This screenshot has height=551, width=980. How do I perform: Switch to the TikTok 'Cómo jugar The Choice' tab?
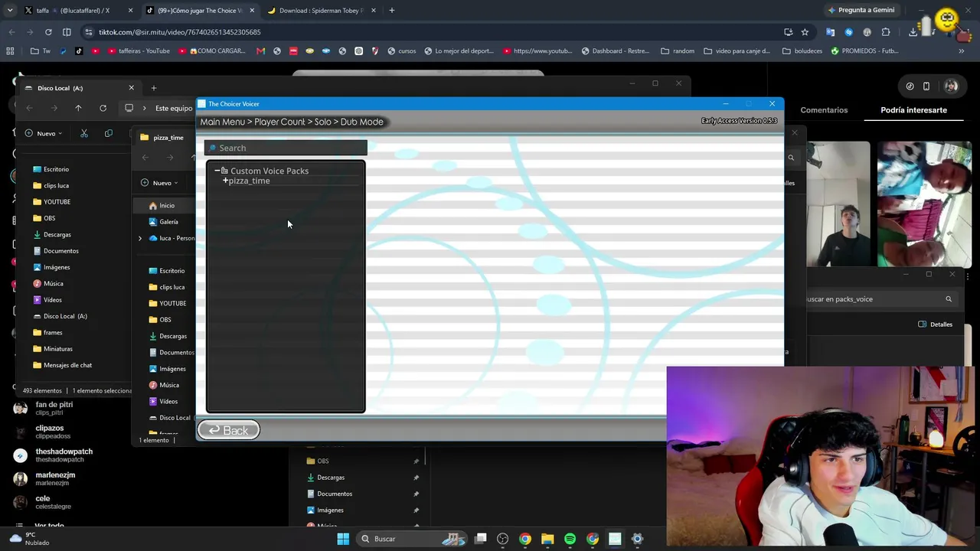pyautogui.click(x=199, y=11)
